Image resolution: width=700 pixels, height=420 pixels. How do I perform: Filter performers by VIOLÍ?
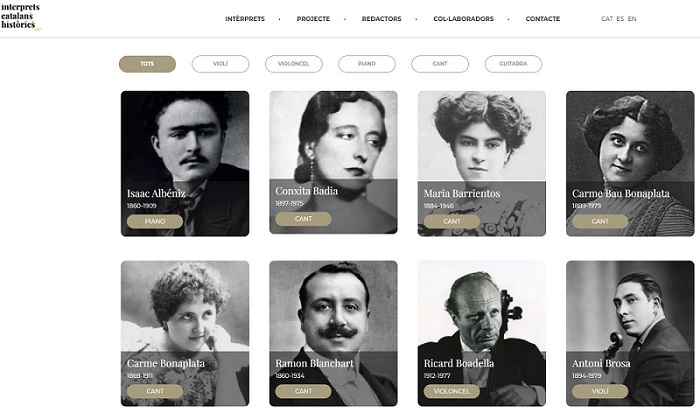[220, 64]
